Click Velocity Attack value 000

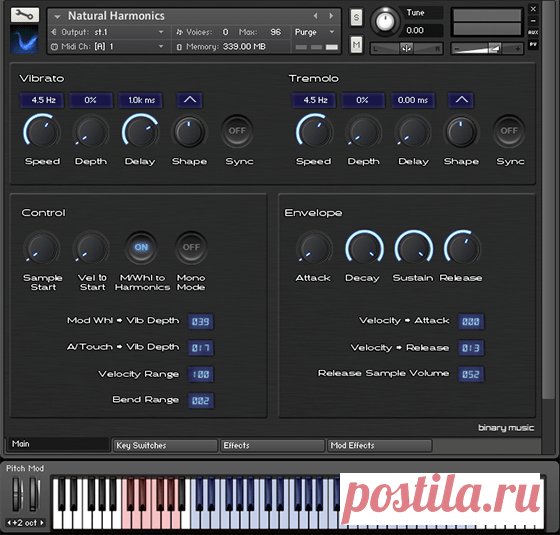471,321
